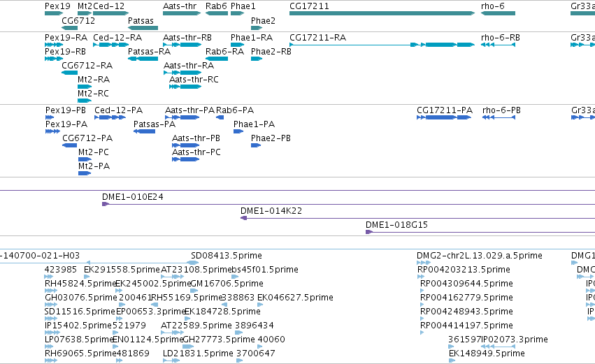Viewport: 595px width, 364px height.
Task: Select EST GH03076.5prime
Action: (81, 298)
